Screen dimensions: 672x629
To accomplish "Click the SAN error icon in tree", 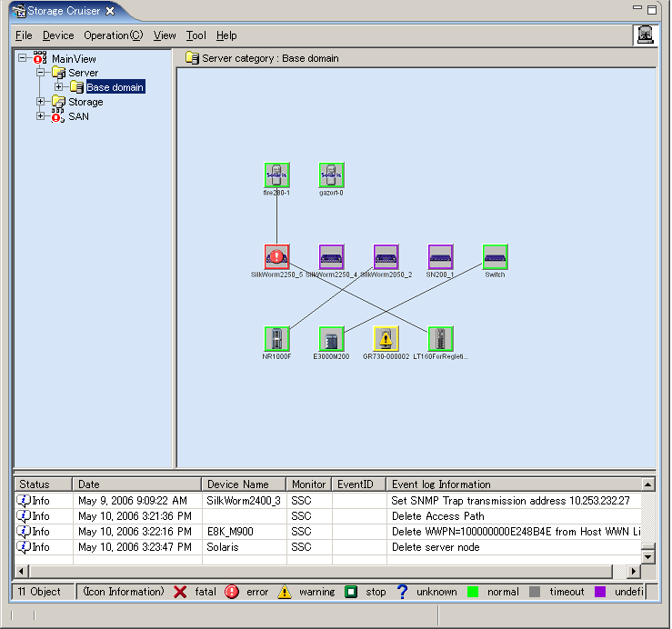I will point(58,116).
